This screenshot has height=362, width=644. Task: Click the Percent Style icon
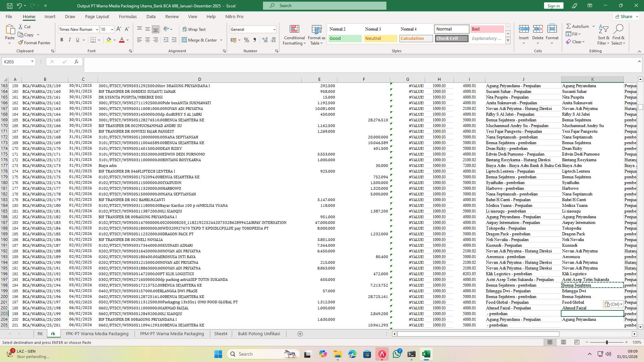click(247, 40)
